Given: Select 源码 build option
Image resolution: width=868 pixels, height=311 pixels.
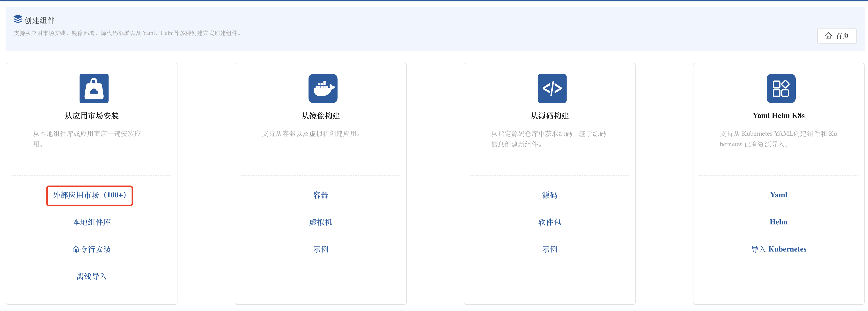Looking at the screenshot, I should click(549, 195).
